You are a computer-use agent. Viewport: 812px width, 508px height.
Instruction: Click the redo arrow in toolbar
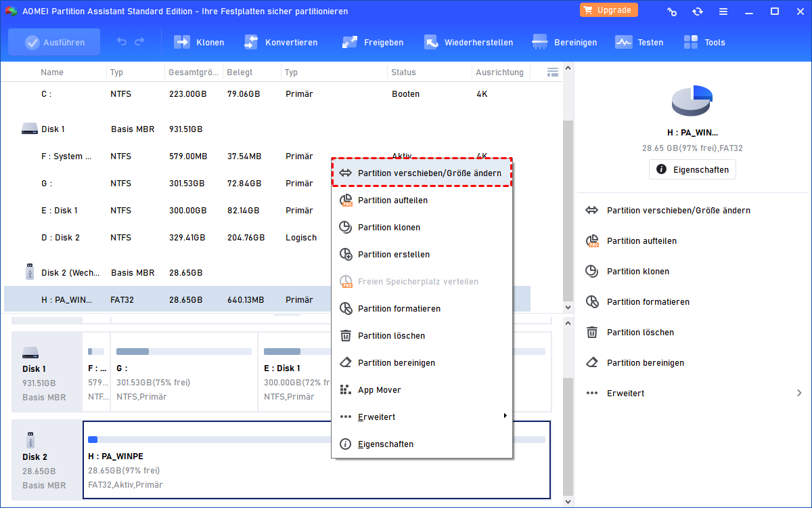(139, 42)
